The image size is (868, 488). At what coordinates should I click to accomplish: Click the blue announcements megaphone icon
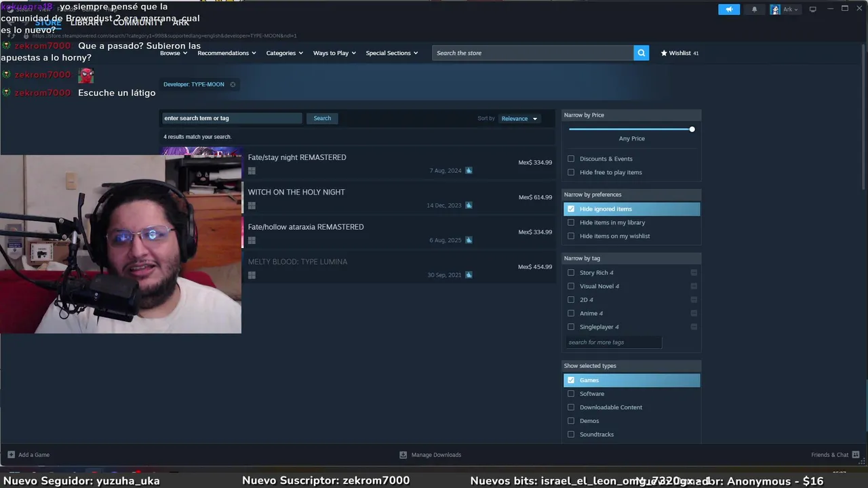(729, 9)
